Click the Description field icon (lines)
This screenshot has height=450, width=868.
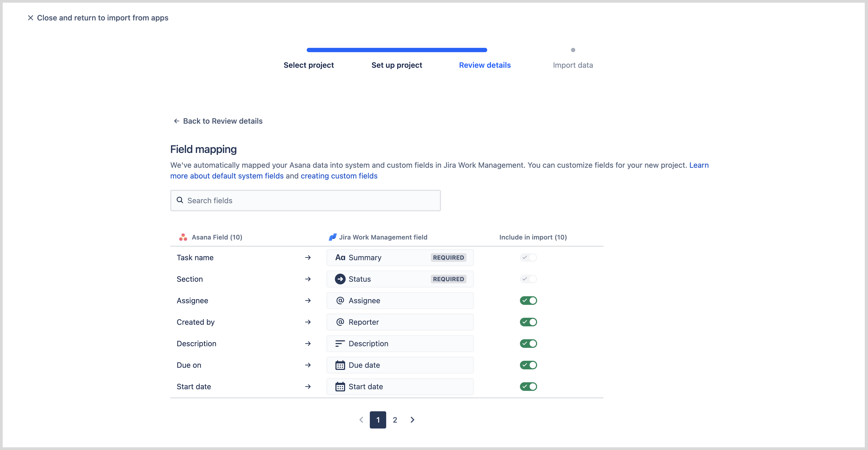(339, 343)
